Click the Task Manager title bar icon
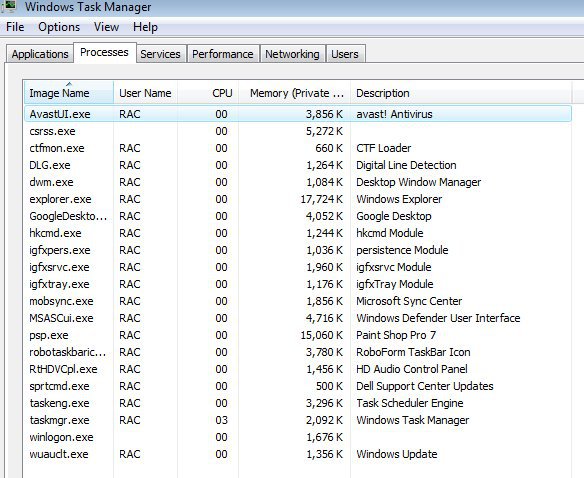Viewport: 584px width, 478px height. pyautogui.click(x=9, y=6)
